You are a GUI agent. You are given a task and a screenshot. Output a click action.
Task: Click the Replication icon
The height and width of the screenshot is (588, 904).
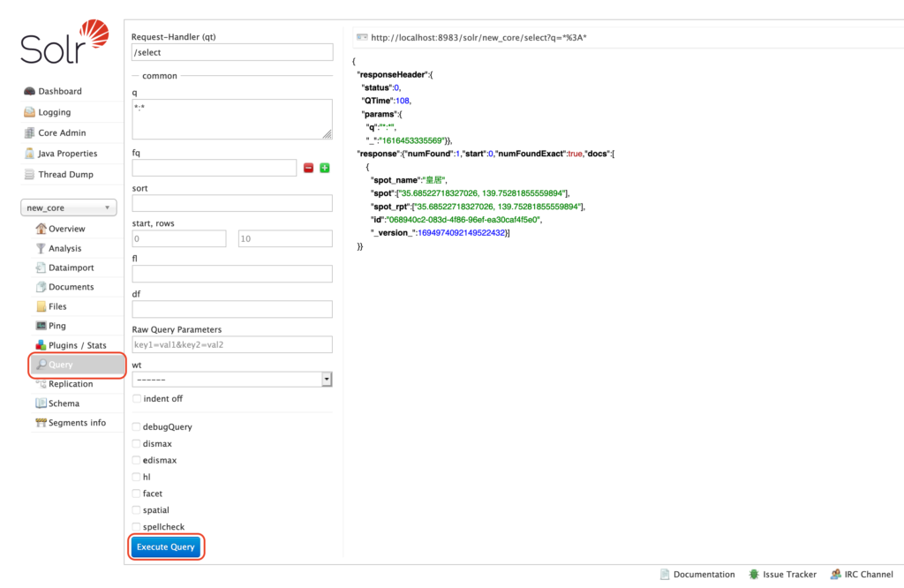pyautogui.click(x=41, y=384)
